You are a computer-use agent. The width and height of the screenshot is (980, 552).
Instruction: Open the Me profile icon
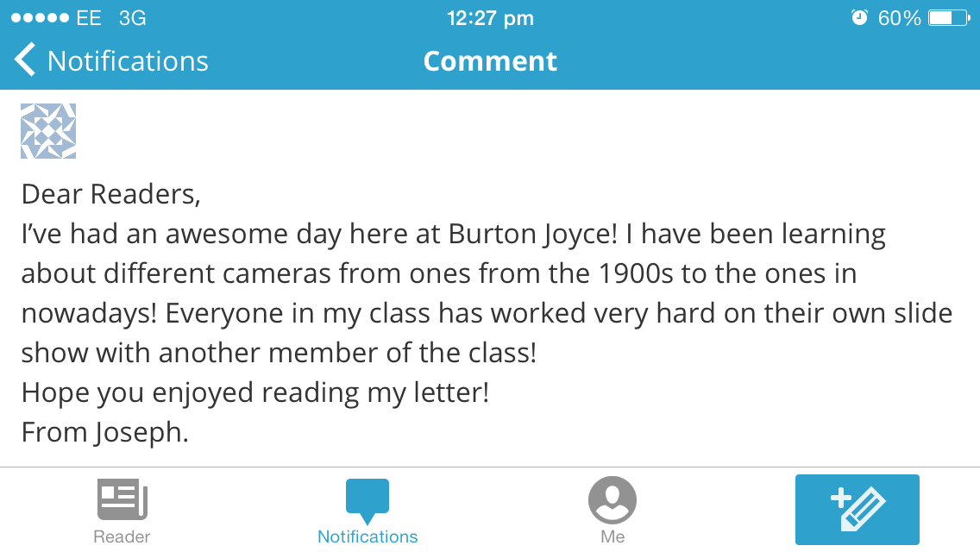612,500
